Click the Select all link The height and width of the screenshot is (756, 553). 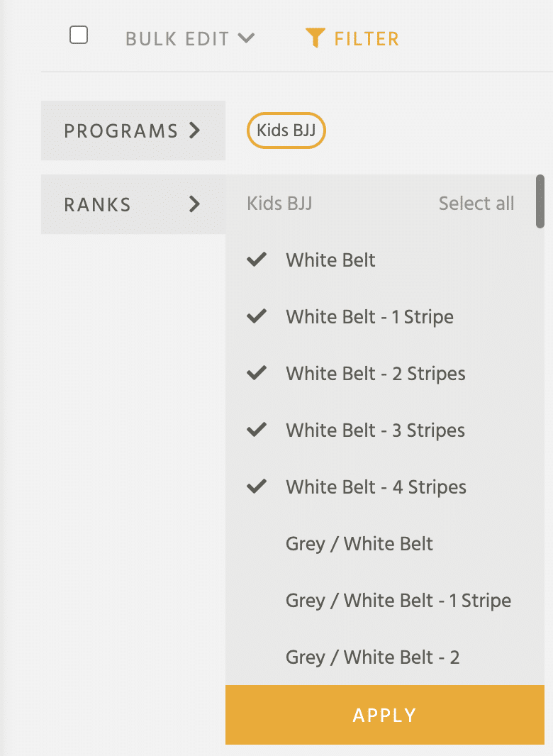click(x=476, y=204)
